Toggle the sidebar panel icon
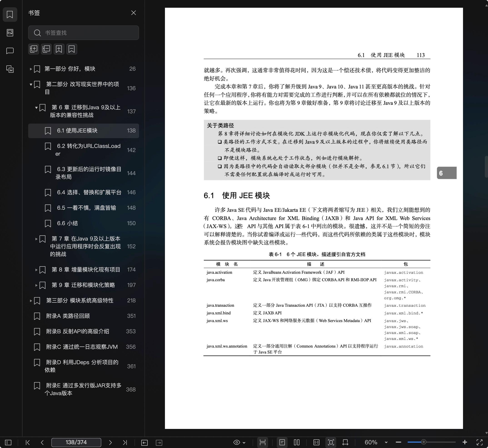Screen dimensions: 488x448 pos(8,442)
